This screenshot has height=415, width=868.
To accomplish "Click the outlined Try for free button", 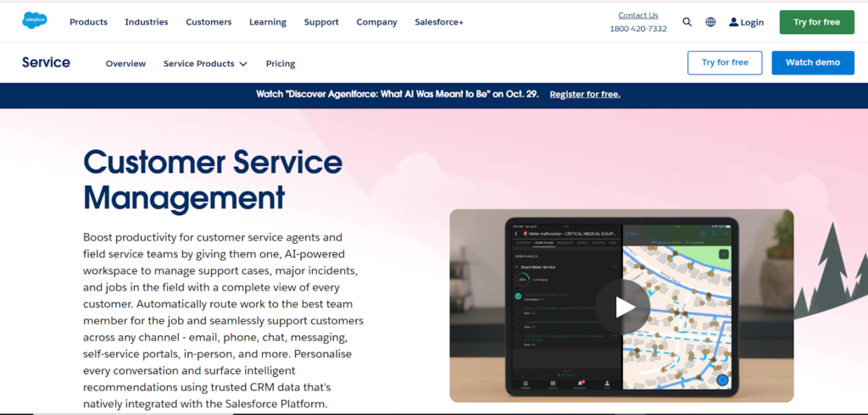I will pyautogui.click(x=725, y=63).
